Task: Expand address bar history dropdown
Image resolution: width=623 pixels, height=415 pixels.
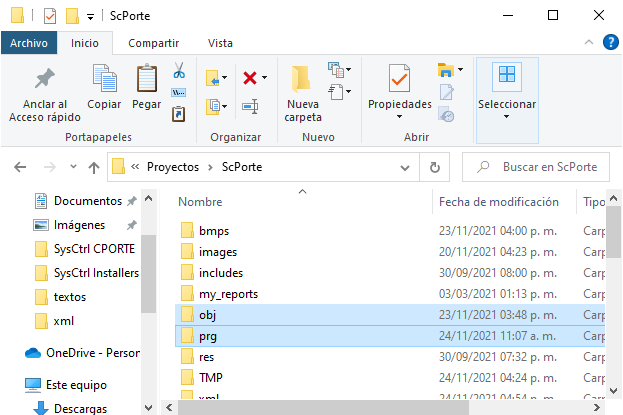Action: point(405,168)
